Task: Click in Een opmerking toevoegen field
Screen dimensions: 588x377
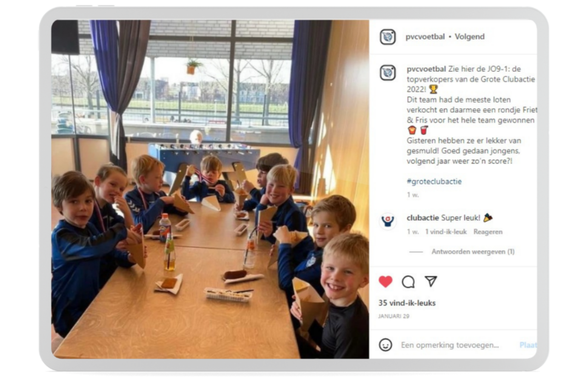Action: click(x=450, y=345)
